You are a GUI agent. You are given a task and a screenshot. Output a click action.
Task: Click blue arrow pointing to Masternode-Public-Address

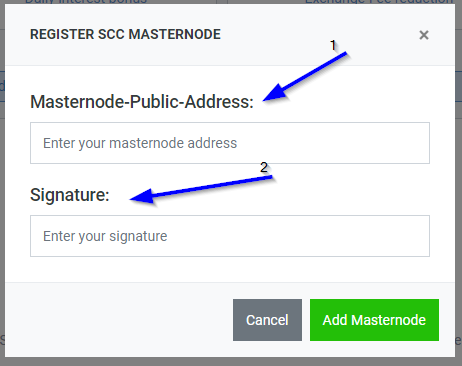tap(305, 76)
